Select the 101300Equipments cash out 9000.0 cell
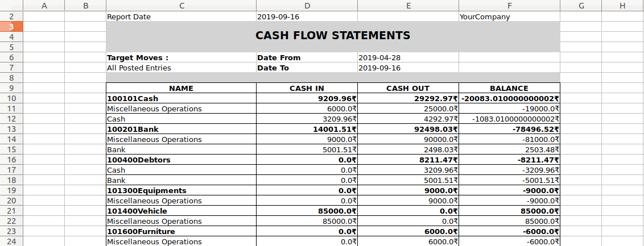 click(x=408, y=191)
